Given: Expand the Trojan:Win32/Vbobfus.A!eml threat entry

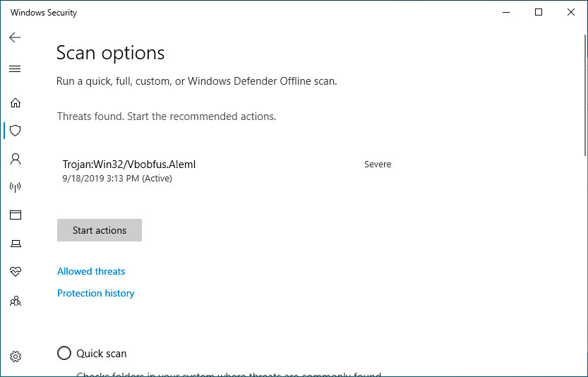Looking at the screenshot, I should point(129,164).
